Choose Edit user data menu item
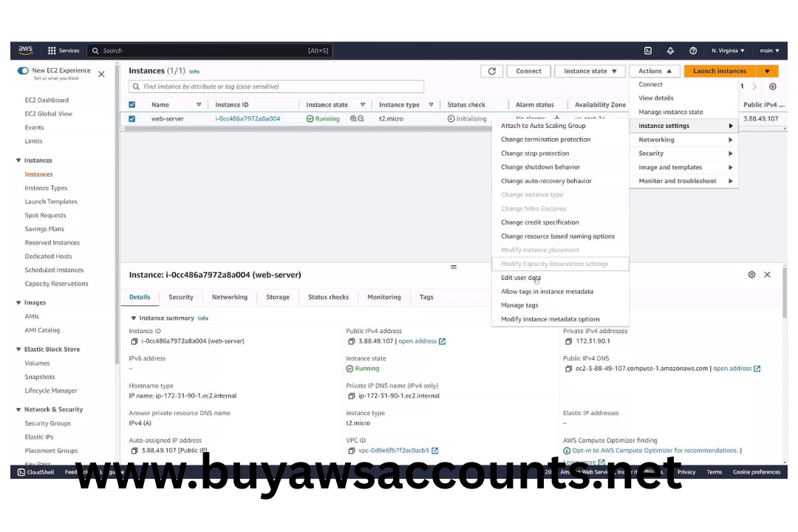Screen dimensions: 798x532 tap(521, 278)
